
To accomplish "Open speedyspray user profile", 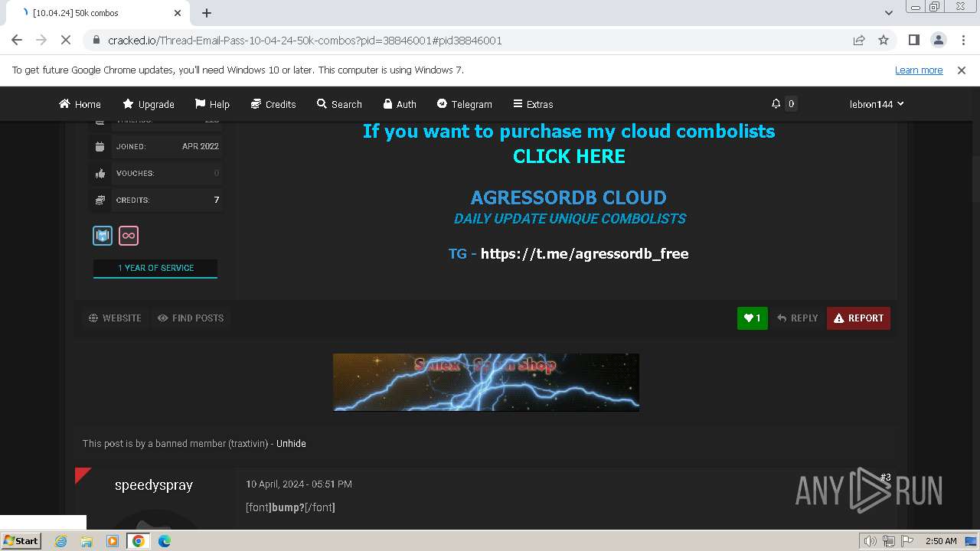I will [154, 485].
